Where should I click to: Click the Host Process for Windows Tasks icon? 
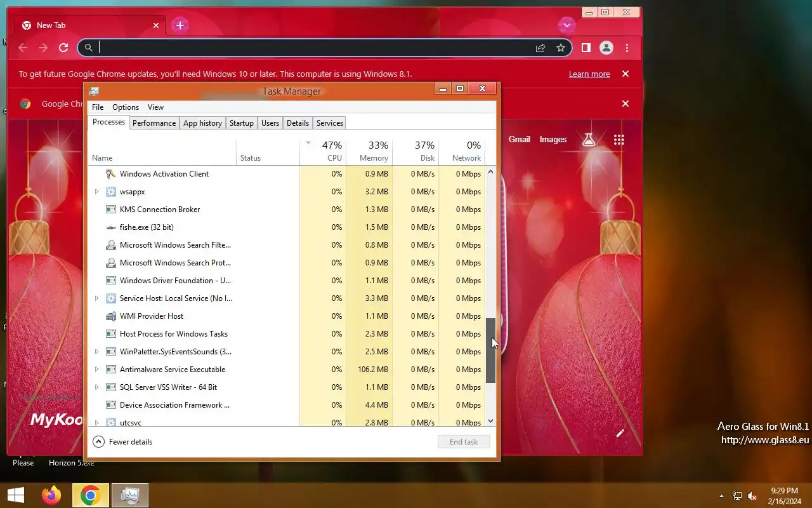(110, 334)
